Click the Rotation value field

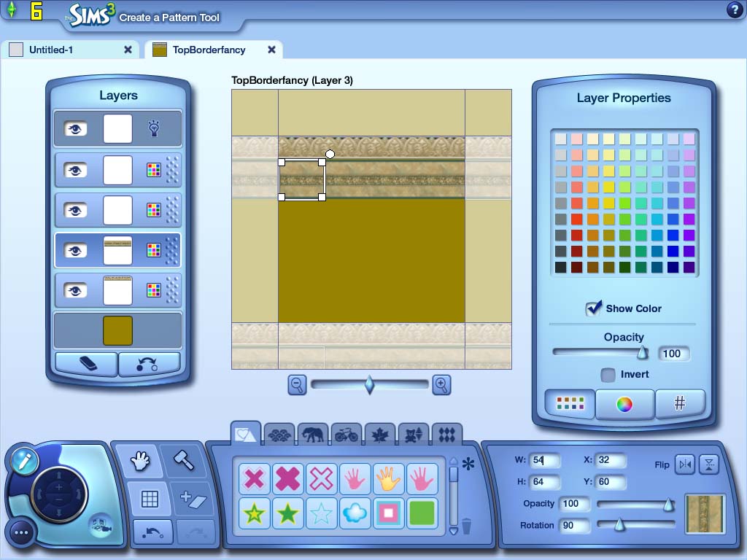pos(574,525)
